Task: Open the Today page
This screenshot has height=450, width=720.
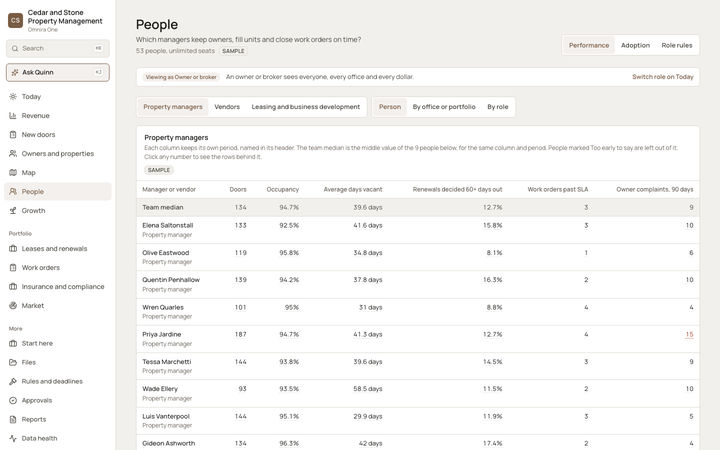Action: click(x=57, y=96)
